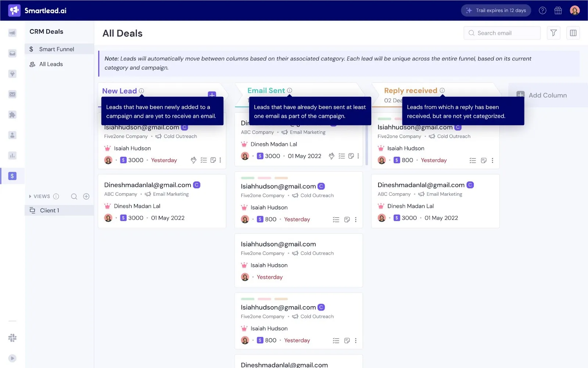Viewport: 588px width, 368px height.
Task: Expand the VIEWS section triangle
Action: coord(30,196)
